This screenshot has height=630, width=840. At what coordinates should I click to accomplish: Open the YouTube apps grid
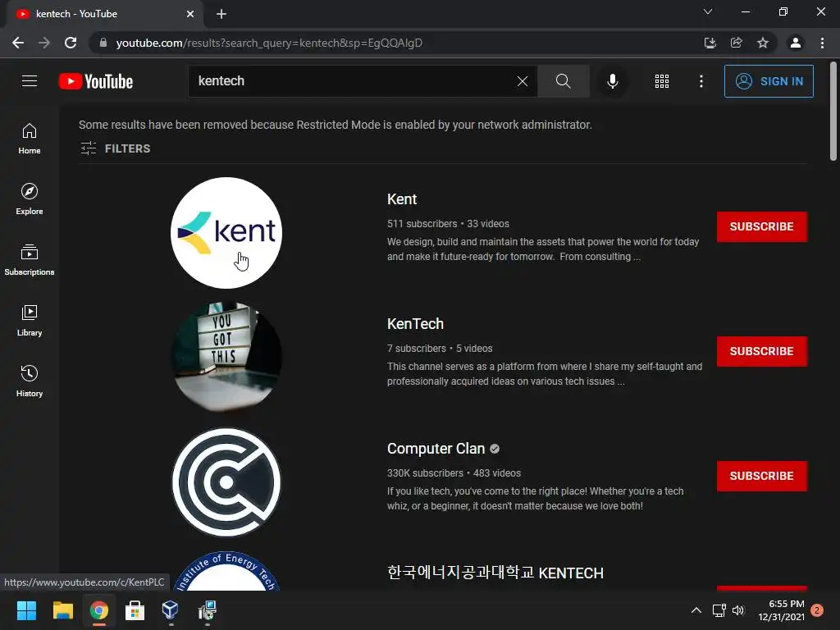[662, 81]
